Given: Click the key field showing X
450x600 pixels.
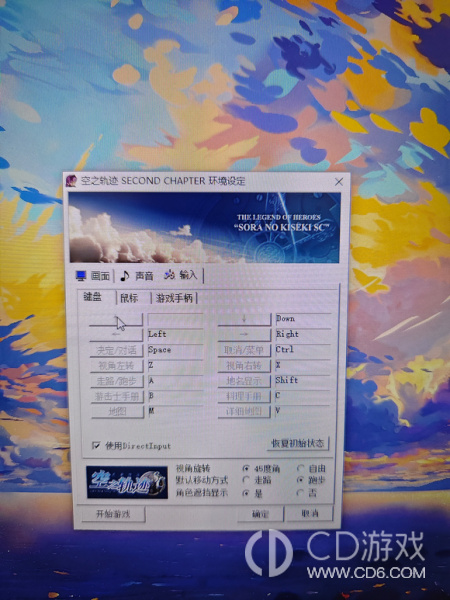Looking at the screenshot, I should pyautogui.click(x=303, y=365).
